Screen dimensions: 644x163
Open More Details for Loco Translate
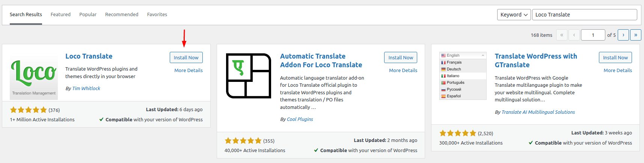[188, 70]
